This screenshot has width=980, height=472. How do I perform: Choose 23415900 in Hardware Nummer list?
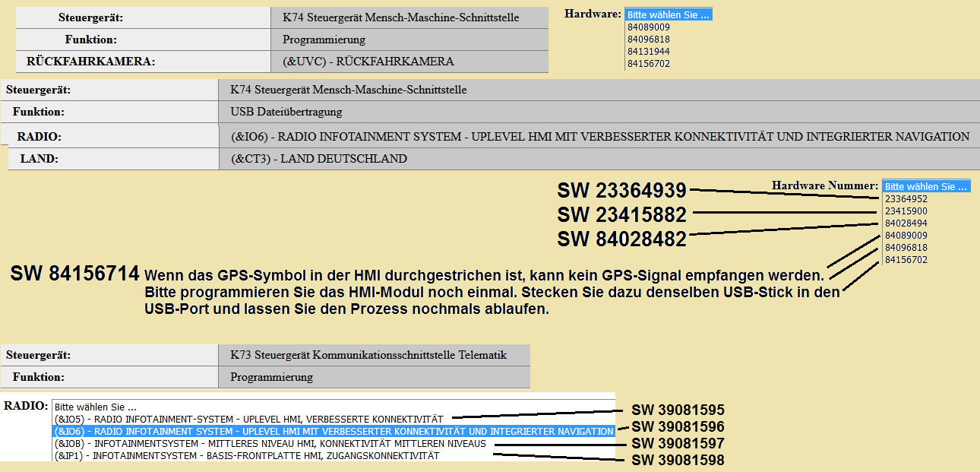(x=906, y=211)
